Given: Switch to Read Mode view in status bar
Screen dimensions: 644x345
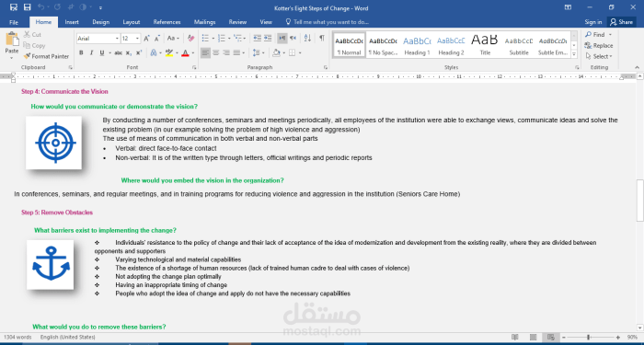Looking at the screenshot, I should [515, 338].
